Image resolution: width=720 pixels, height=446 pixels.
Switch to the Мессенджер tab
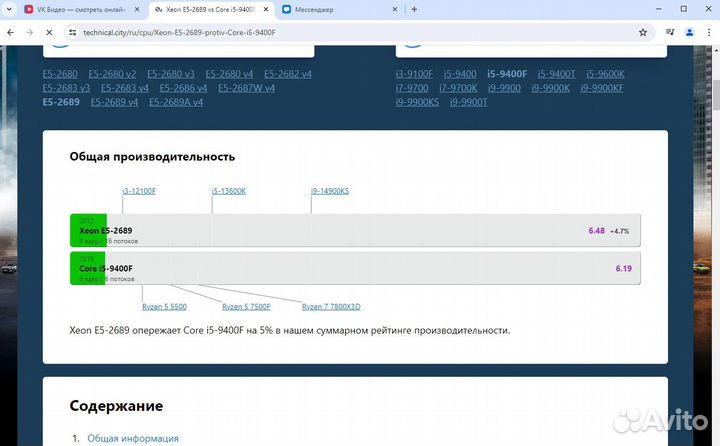340,9
